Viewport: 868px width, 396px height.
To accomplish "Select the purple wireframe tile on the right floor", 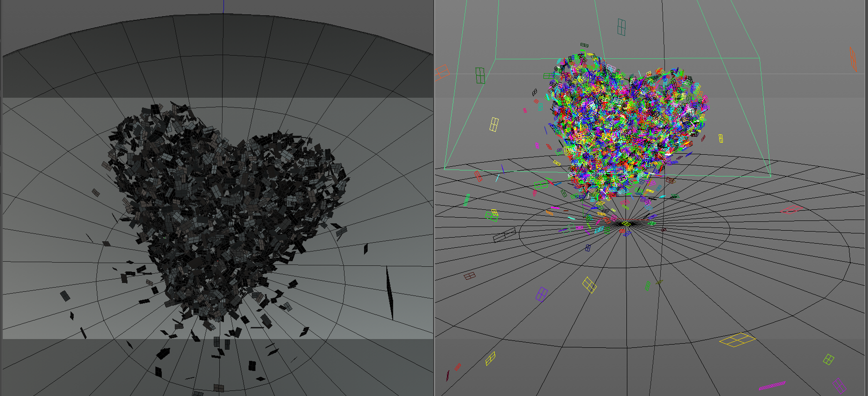I will click(542, 294).
